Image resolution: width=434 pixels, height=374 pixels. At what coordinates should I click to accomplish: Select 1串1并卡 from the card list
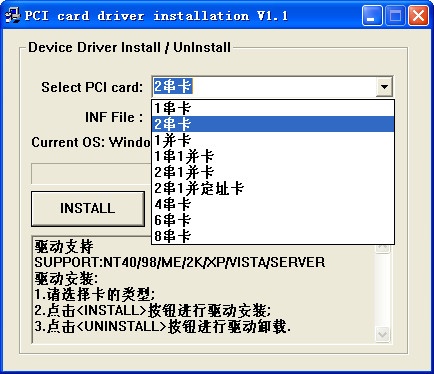273,156
